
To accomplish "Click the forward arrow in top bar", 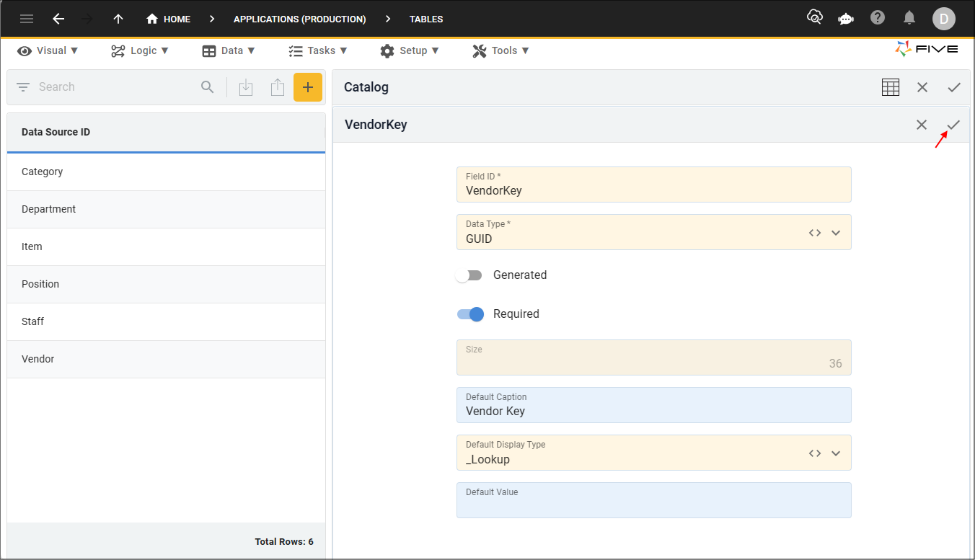I will tap(88, 19).
